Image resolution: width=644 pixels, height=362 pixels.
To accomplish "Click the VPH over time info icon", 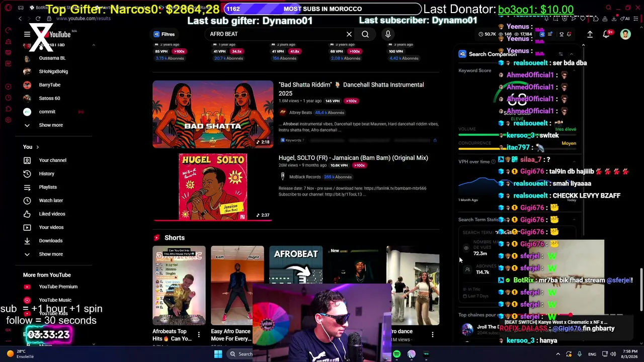I will coord(493,162).
